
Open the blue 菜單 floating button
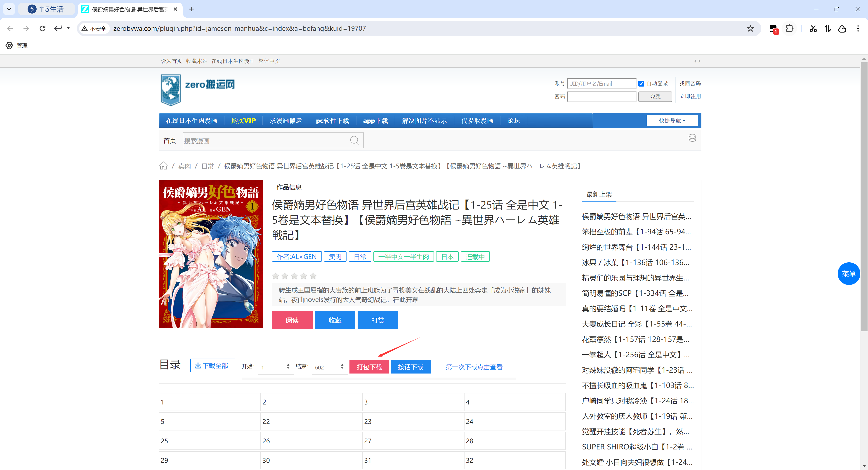pyautogui.click(x=849, y=274)
